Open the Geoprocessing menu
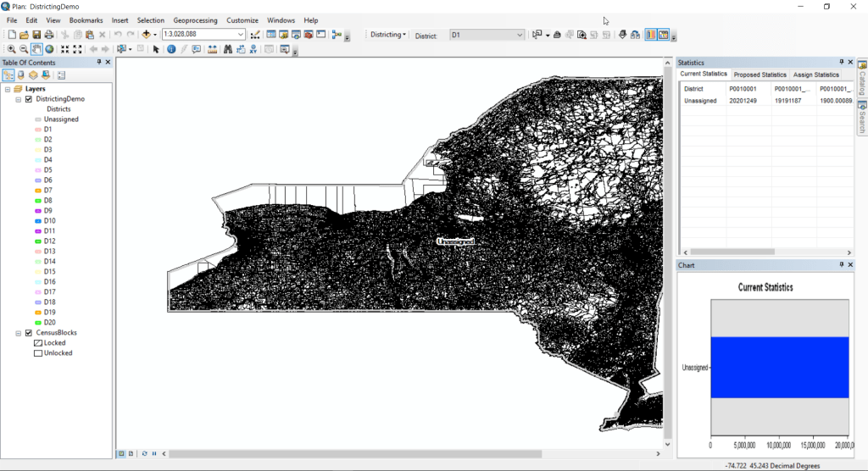The width and height of the screenshot is (868, 471). pos(195,19)
